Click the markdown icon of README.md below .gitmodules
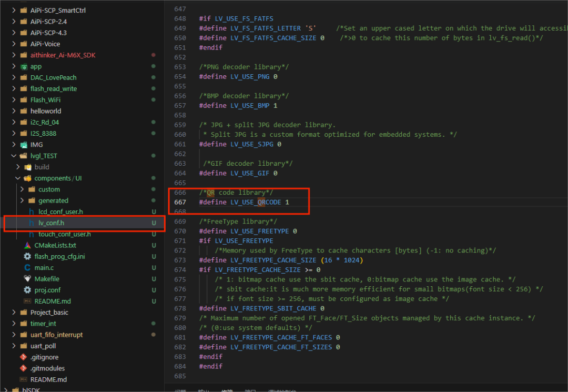The height and width of the screenshot is (392, 568). click(24, 379)
